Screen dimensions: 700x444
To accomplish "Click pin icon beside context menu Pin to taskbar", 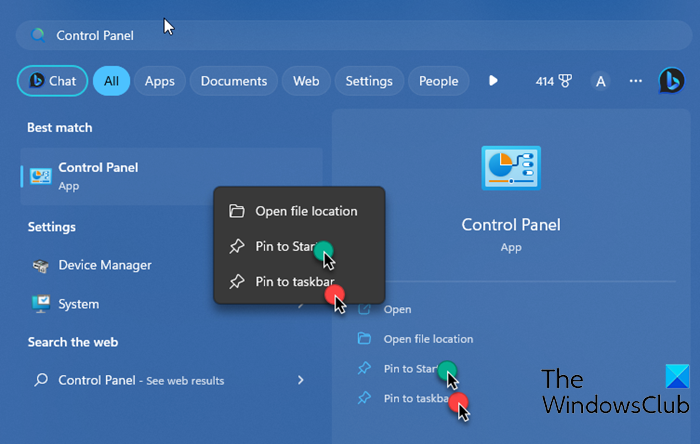I will pos(237,282).
